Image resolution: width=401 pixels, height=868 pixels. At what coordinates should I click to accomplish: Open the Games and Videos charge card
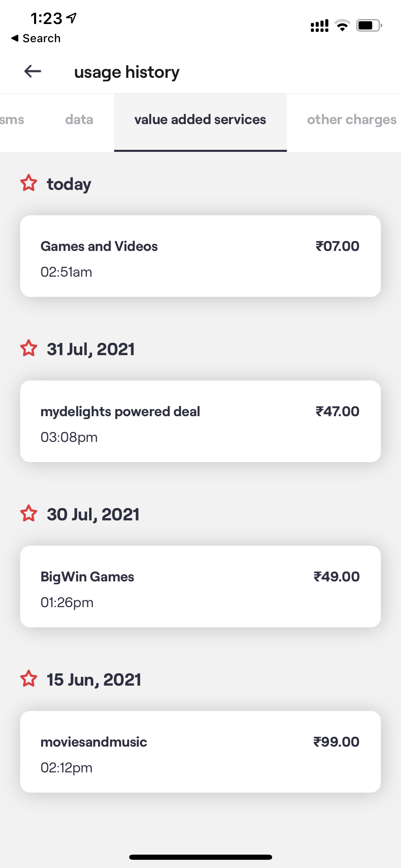tap(200, 256)
